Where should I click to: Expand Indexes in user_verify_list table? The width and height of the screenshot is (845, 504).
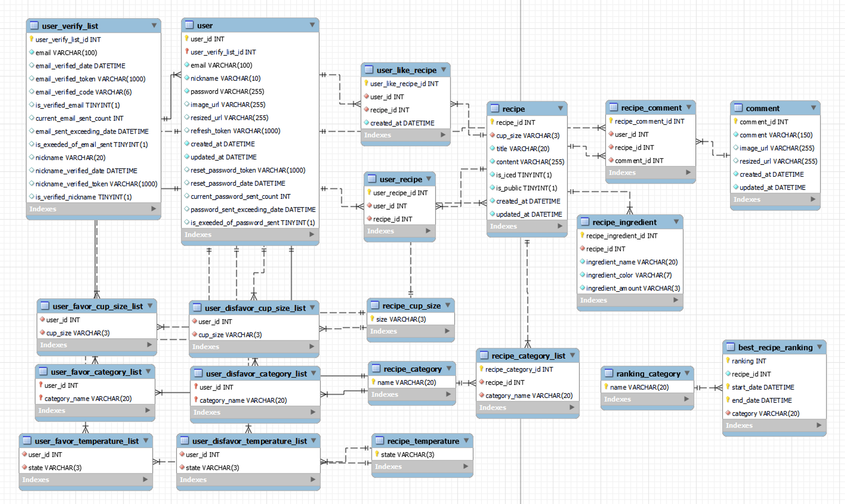[154, 208]
